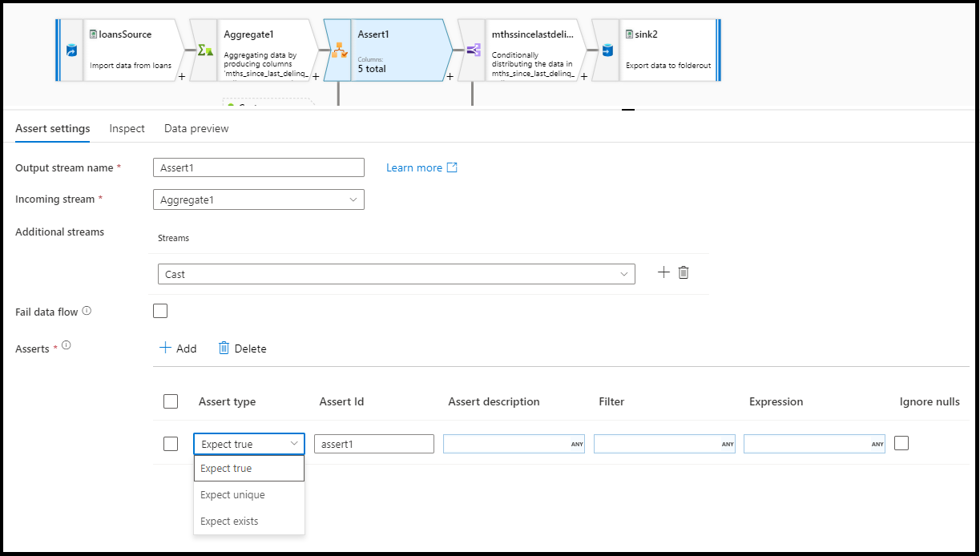Switch to the Inspect tab
The image size is (980, 556).
pyautogui.click(x=127, y=128)
